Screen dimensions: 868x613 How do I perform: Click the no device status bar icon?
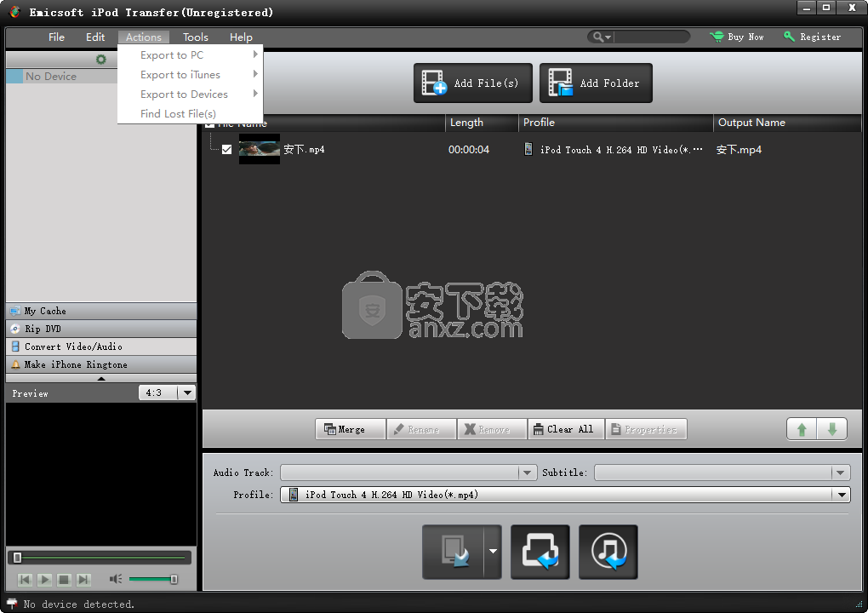pyautogui.click(x=12, y=604)
